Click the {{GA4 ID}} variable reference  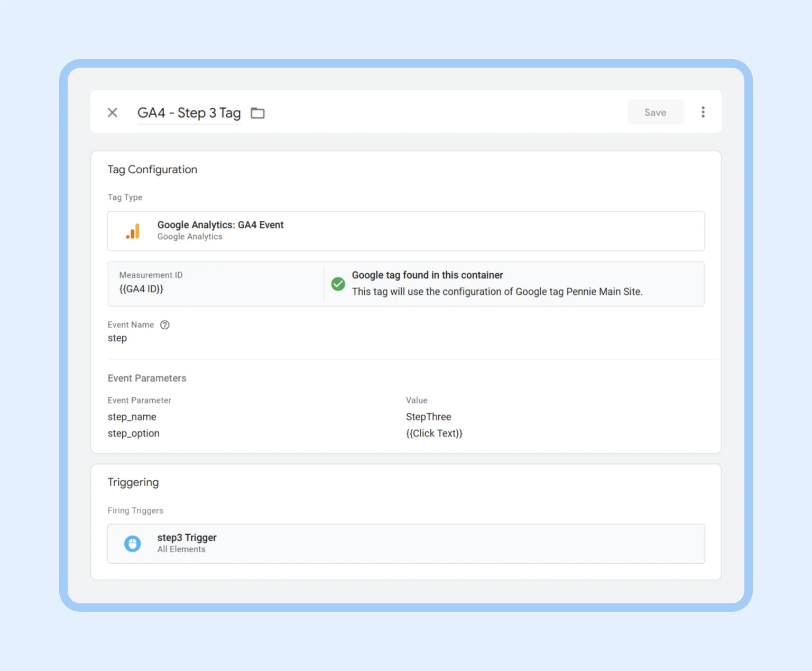coord(141,289)
